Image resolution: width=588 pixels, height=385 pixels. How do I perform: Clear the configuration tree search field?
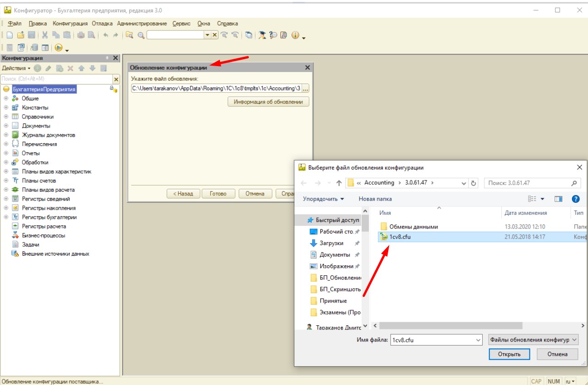click(116, 79)
